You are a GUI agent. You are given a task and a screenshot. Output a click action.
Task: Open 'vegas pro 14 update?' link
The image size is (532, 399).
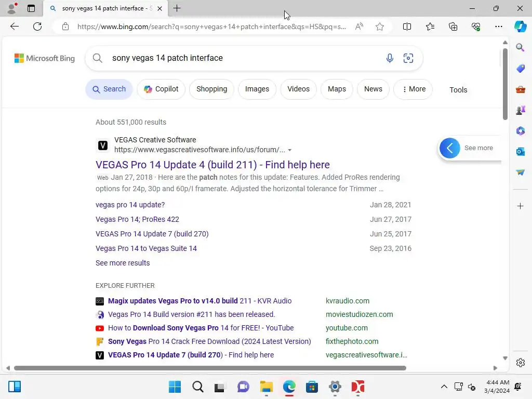(130, 205)
